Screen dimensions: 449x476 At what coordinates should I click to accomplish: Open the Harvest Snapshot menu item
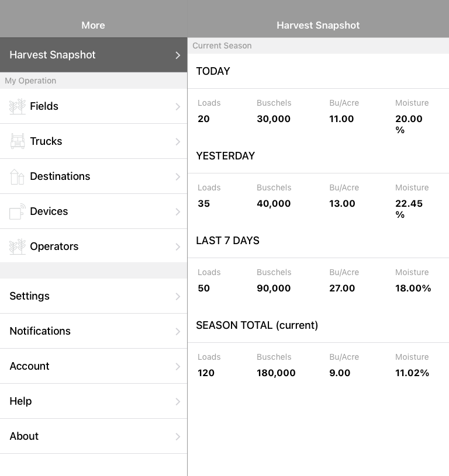[x=94, y=55]
